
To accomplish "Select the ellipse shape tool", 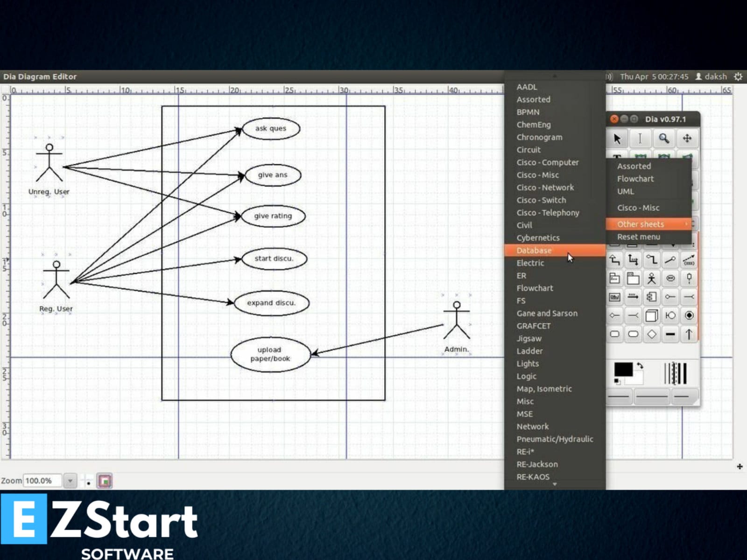I will 633,334.
